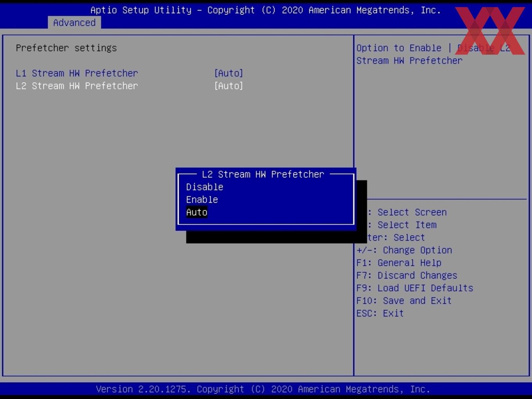Image resolution: width=532 pixels, height=399 pixels.
Task: Select Disable in the L2 Stream popup
Action: pyautogui.click(x=205, y=187)
